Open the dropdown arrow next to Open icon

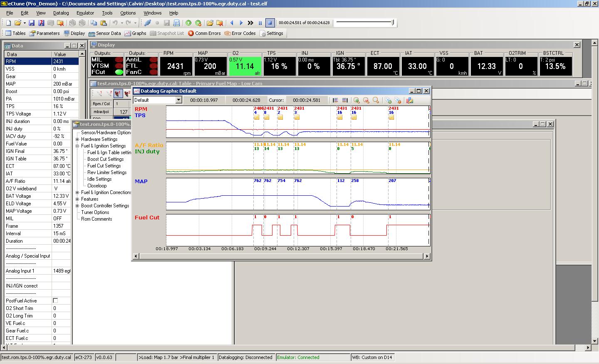(24, 23)
